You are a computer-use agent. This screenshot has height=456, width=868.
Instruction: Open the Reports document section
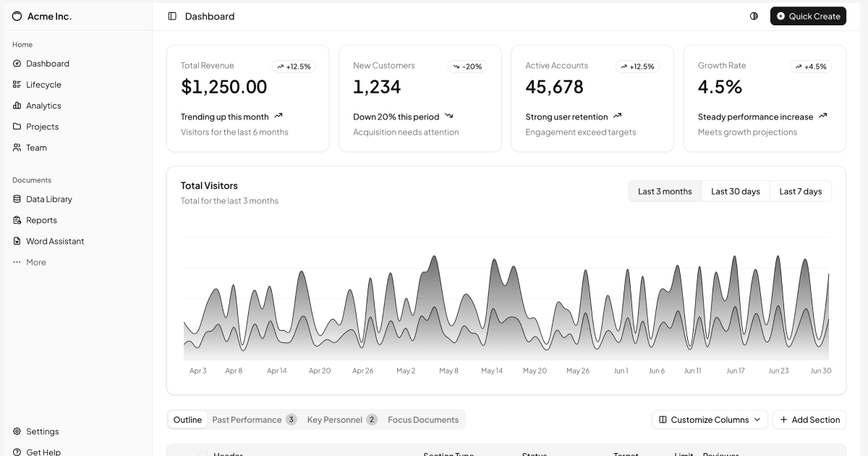[41, 220]
